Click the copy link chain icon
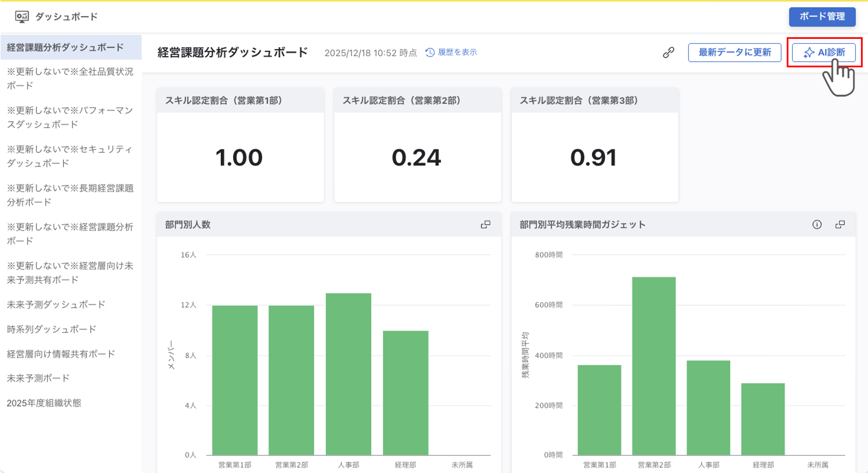The height and width of the screenshot is (473, 868). click(x=668, y=52)
